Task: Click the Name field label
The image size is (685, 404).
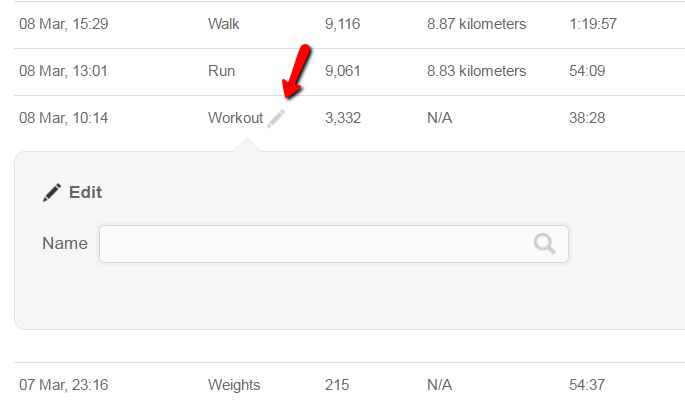Action: (65, 243)
